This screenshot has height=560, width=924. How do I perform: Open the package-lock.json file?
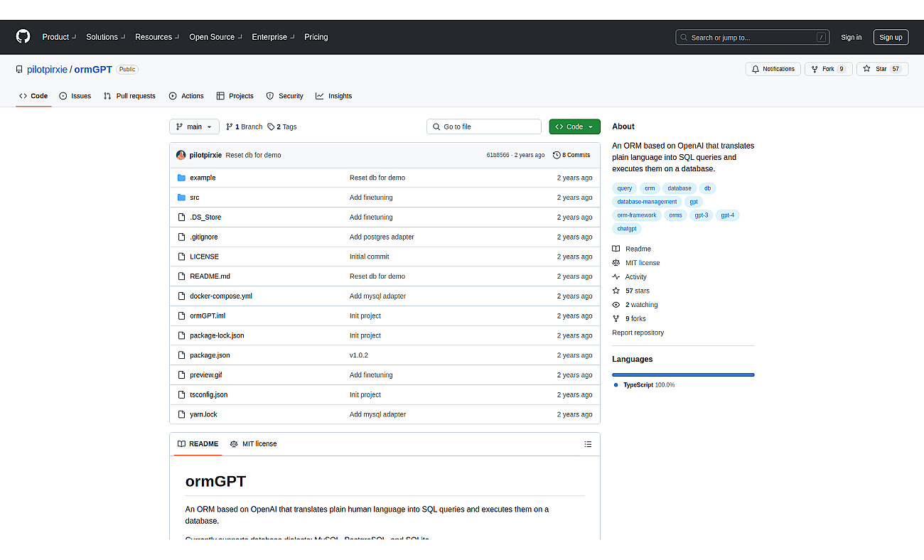217,335
